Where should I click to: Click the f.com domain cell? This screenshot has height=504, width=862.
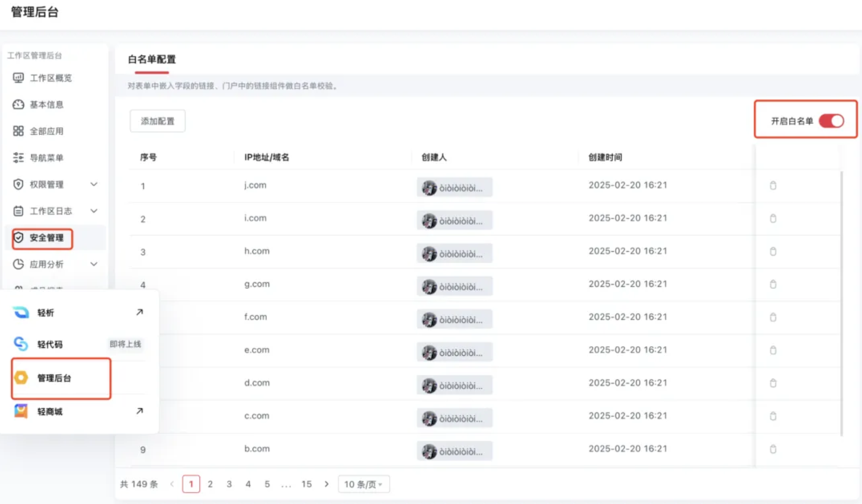(x=256, y=317)
